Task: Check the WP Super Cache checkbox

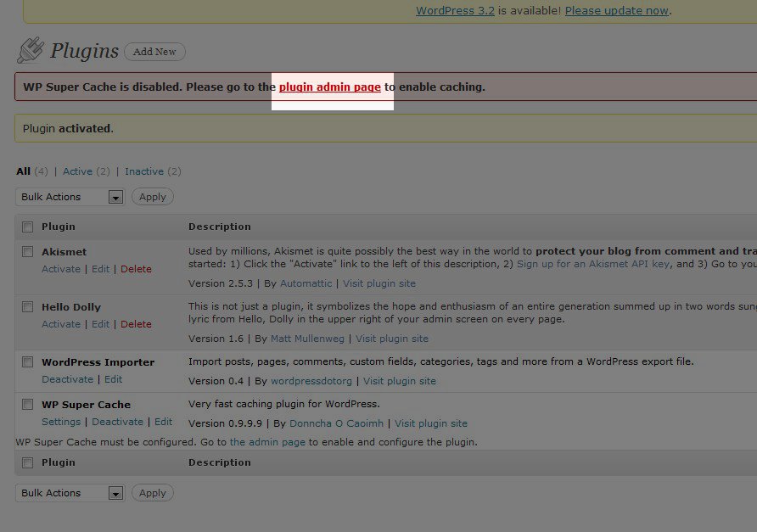Action: coord(28,405)
